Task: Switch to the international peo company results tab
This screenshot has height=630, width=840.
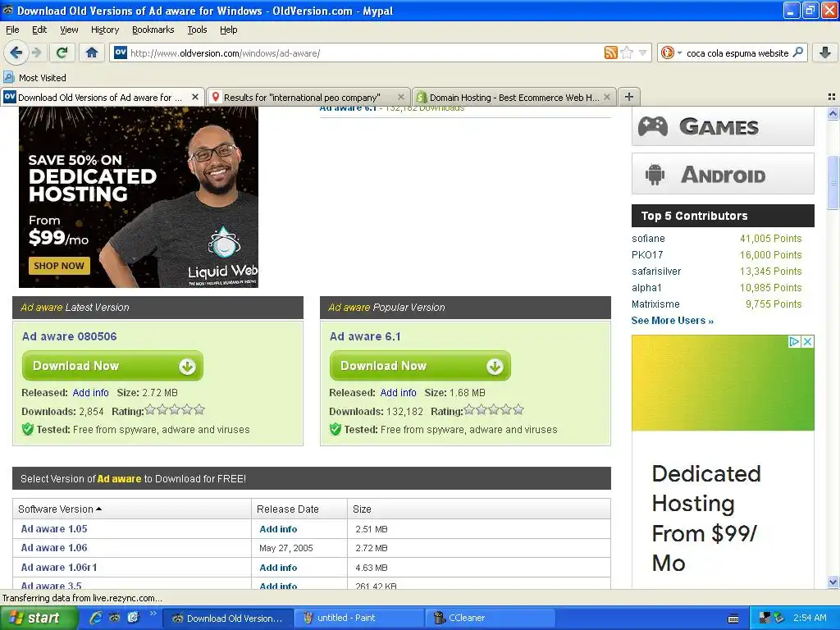Action: coord(302,98)
